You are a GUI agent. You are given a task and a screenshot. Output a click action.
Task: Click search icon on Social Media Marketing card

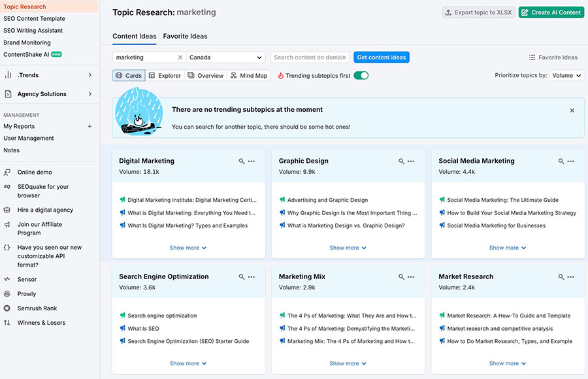tap(561, 161)
